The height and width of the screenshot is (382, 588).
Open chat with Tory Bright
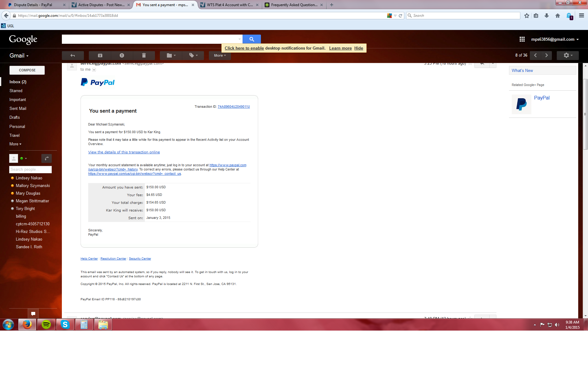click(25, 208)
